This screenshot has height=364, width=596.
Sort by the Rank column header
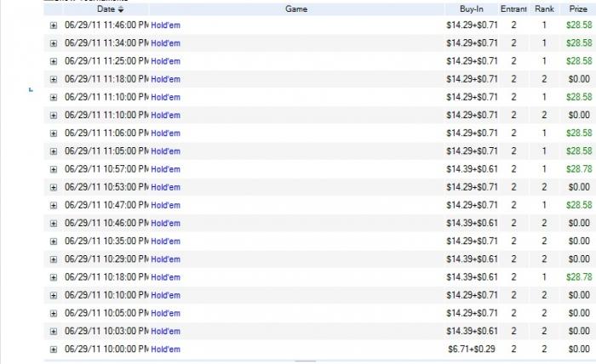coord(544,9)
